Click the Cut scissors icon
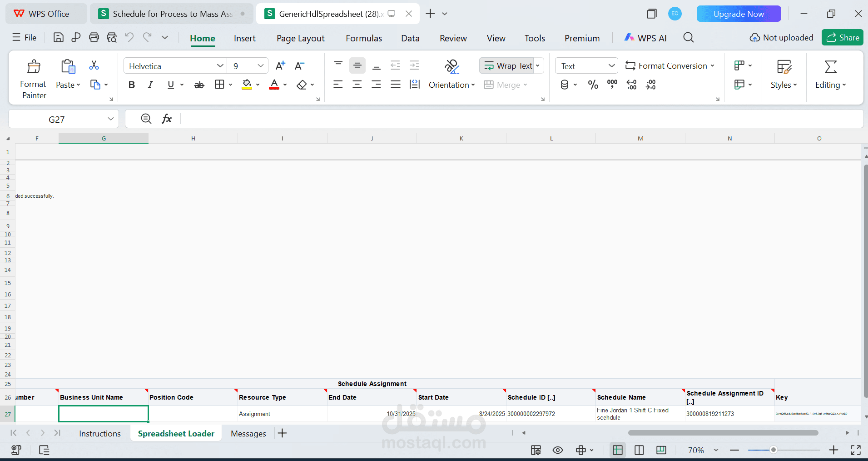This screenshot has height=461, width=868. click(94, 65)
